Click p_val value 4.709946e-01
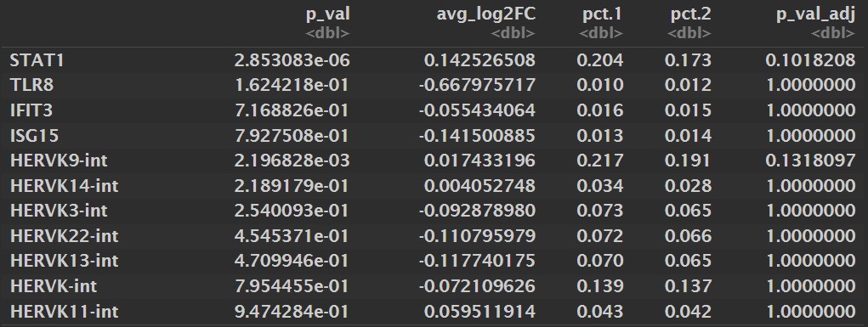Viewport: 868px width, 327px height. [x=292, y=261]
